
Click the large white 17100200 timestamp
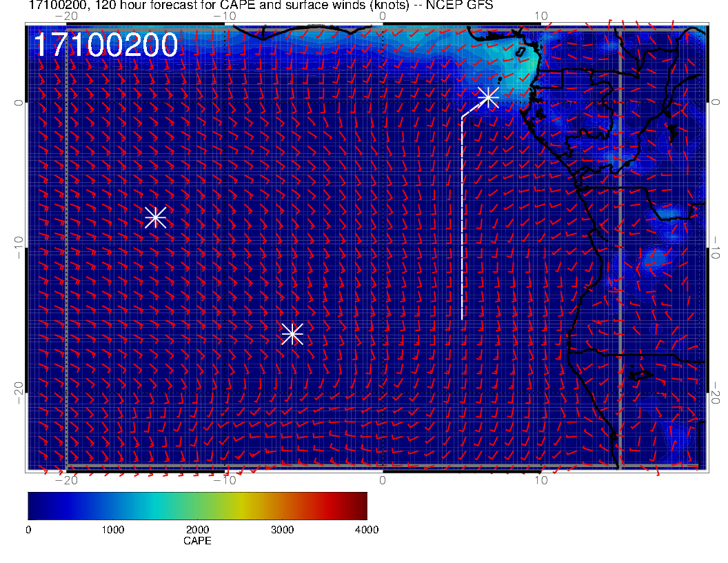coord(105,46)
